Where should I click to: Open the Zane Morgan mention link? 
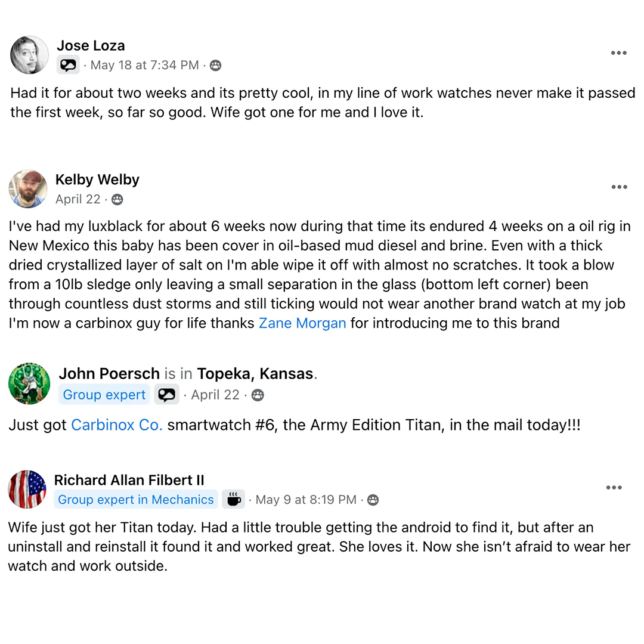[x=302, y=323]
